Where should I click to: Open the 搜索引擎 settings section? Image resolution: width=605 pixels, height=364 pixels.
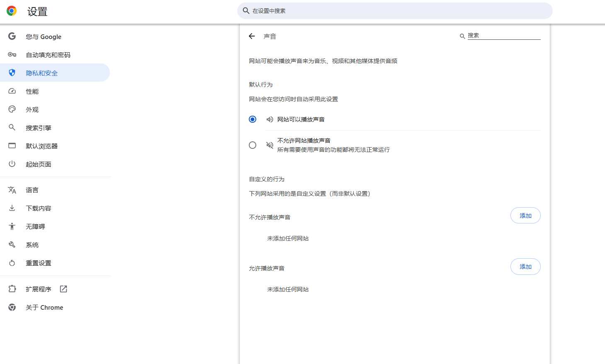39,128
